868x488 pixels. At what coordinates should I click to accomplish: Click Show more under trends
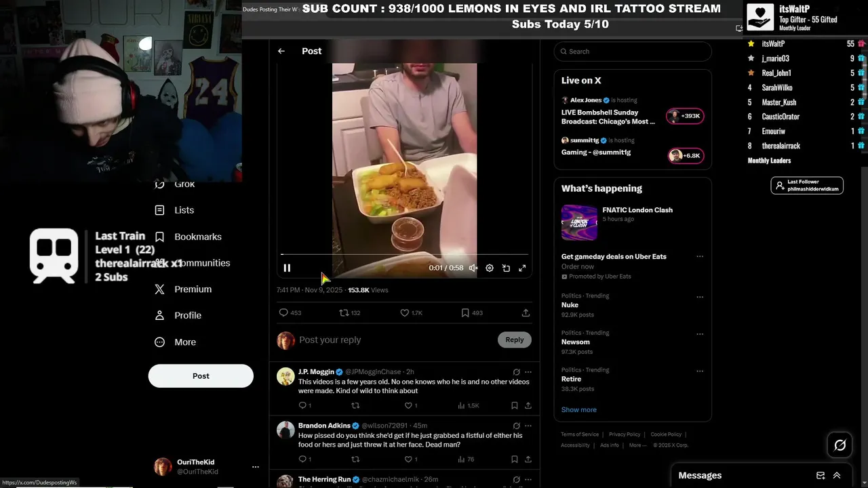[x=579, y=410]
